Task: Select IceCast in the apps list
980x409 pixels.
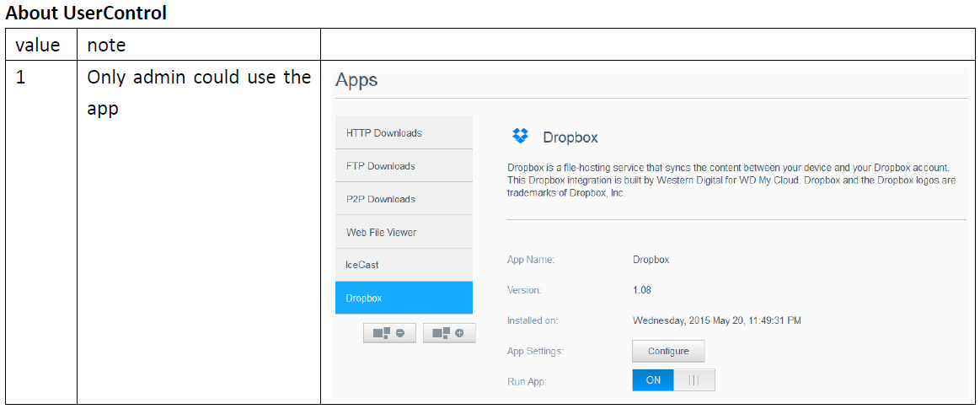Action: pos(404,265)
